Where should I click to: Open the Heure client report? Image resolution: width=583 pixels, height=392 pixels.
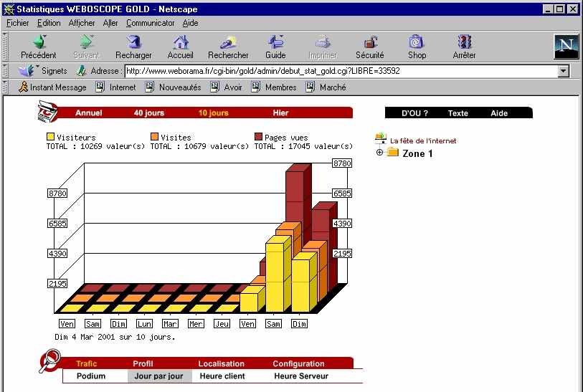tap(222, 376)
